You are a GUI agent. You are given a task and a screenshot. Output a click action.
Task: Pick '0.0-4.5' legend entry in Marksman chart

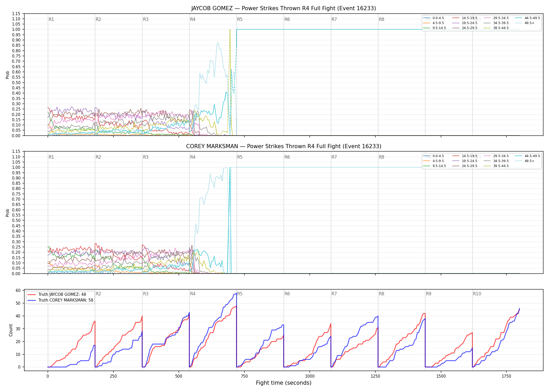pos(433,156)
